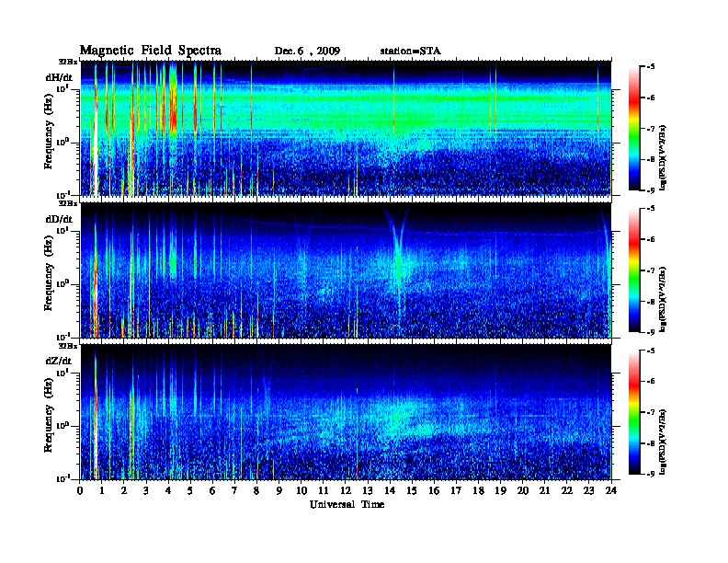Click the -5 tick on dH/dt color bar
Viewport: 728px width, 563px height.
(x=652, y=67)
